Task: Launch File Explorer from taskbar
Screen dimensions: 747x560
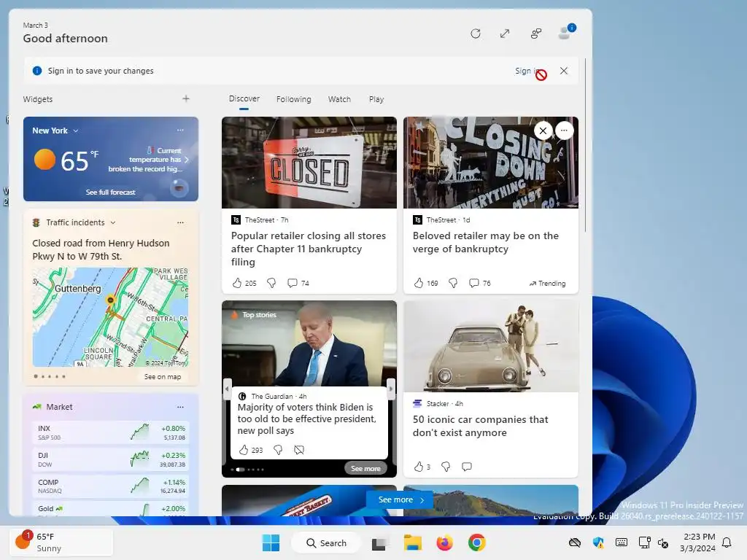Action: point(413,542)
